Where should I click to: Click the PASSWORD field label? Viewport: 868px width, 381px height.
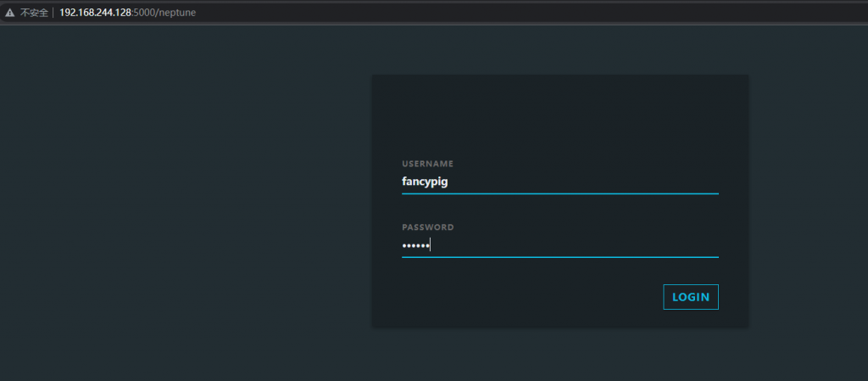point(428,227)
